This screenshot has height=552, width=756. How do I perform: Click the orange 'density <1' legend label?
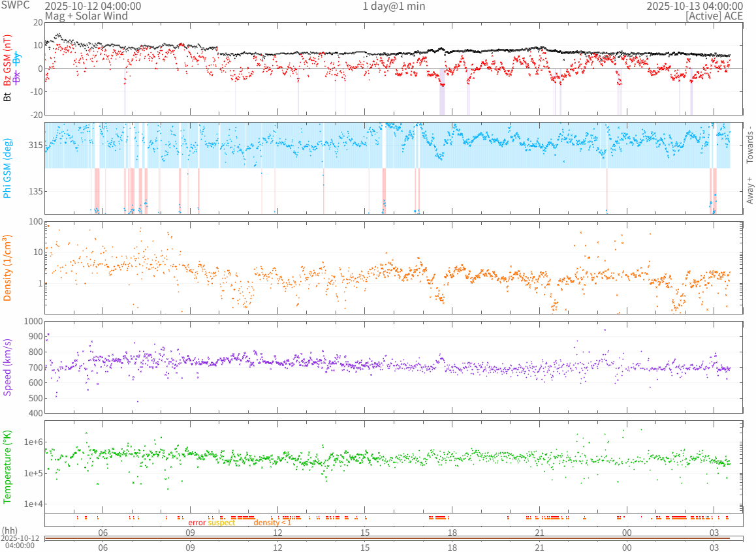272,523
